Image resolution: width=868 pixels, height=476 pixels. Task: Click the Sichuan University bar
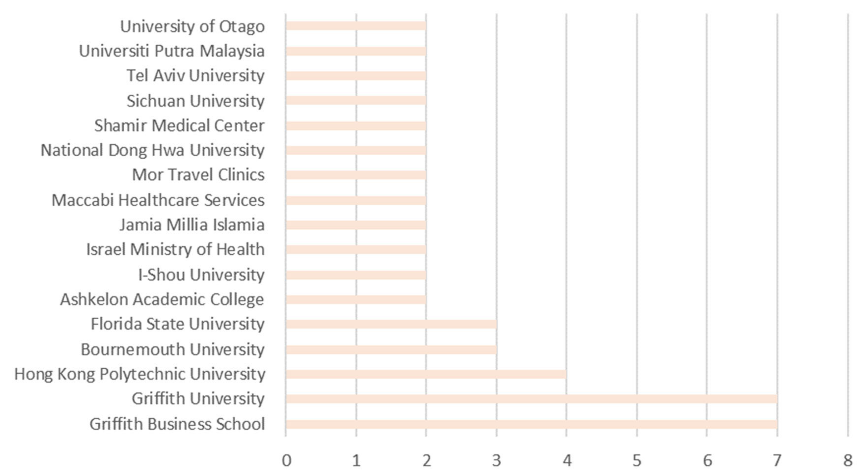[x=356, y=101]
